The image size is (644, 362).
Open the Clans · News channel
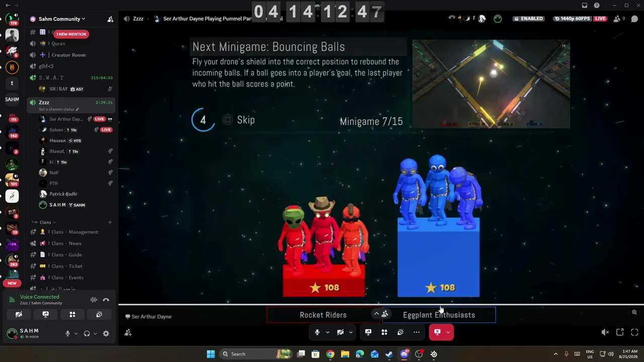[71, 243]
